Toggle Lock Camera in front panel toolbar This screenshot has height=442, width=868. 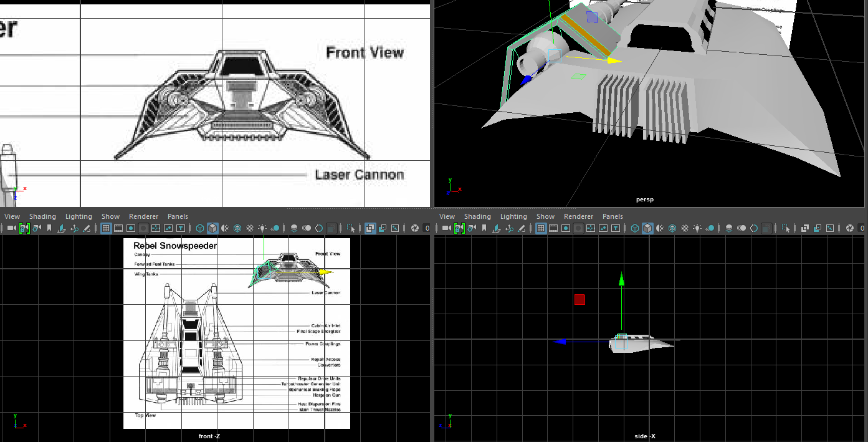coord(24,228)
